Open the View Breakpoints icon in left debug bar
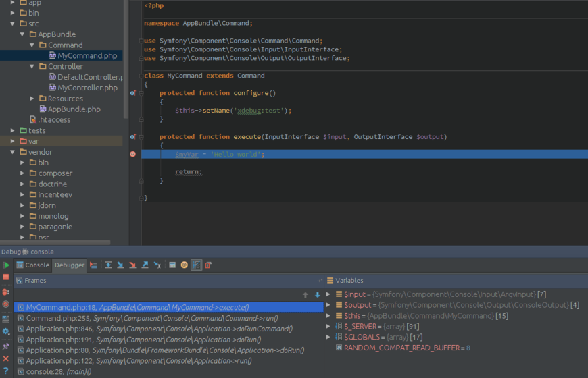Viewport: 588px width, 378px height. click(x=6, y=292)
